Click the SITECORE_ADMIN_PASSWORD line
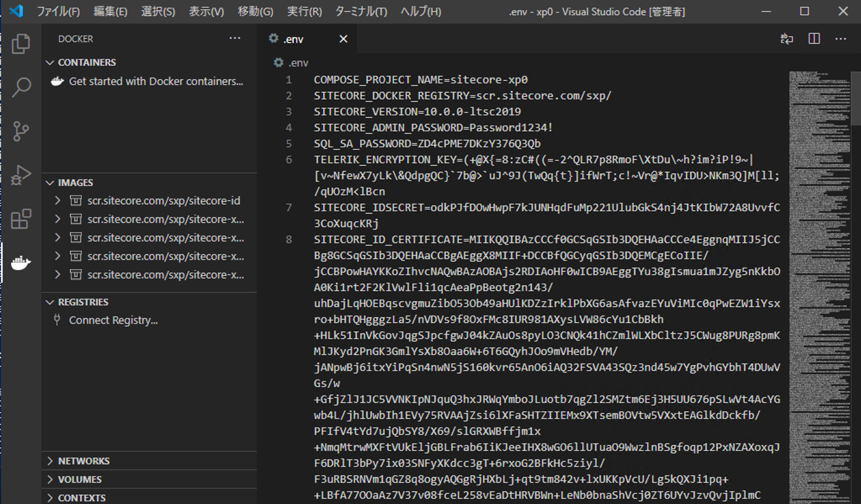 [433, 127]
